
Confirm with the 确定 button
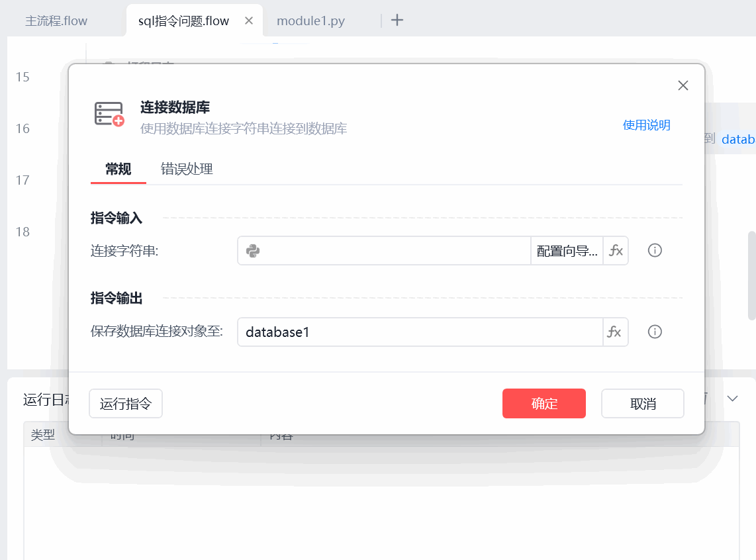[x=544, y=403]
